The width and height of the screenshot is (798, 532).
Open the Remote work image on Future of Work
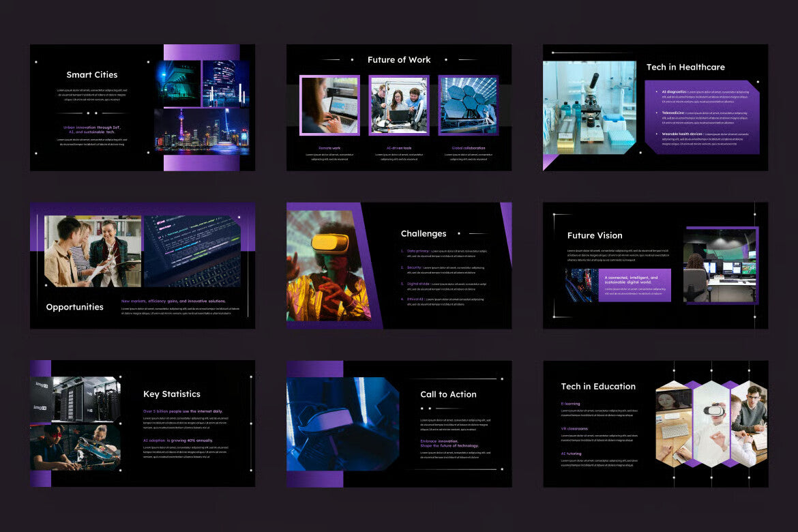(x=330, y=106)
